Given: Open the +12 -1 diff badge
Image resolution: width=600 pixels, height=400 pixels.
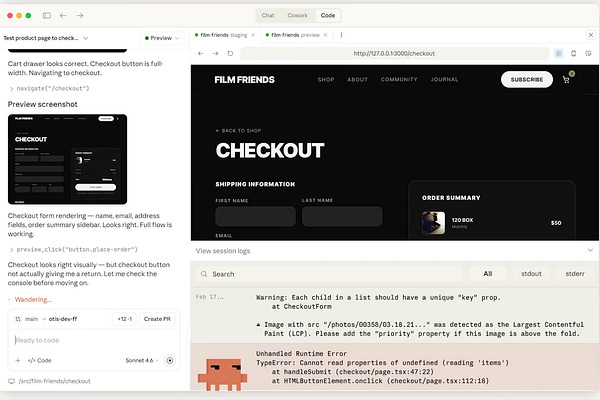Looking at the screenshot, I should [124, 319].
